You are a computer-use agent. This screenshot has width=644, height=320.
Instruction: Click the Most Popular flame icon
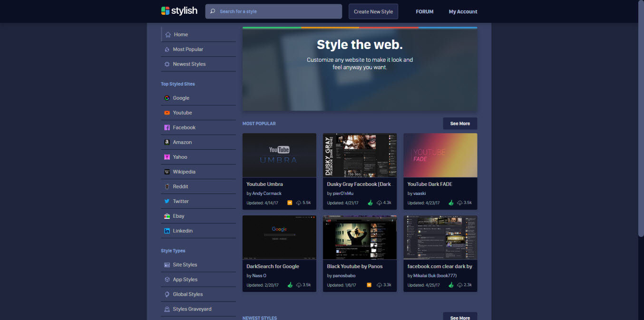pos(167,49)
